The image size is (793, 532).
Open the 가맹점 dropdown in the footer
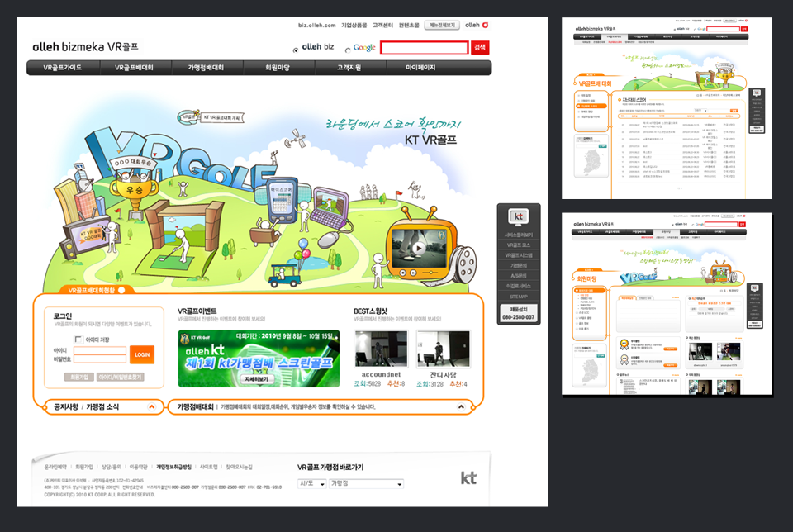(366, 483)
